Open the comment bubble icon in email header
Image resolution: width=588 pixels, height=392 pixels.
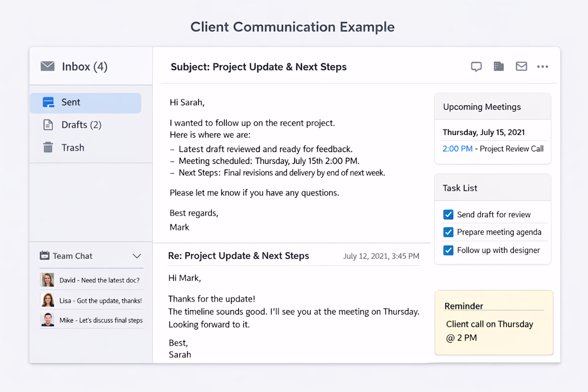[476, 67]
